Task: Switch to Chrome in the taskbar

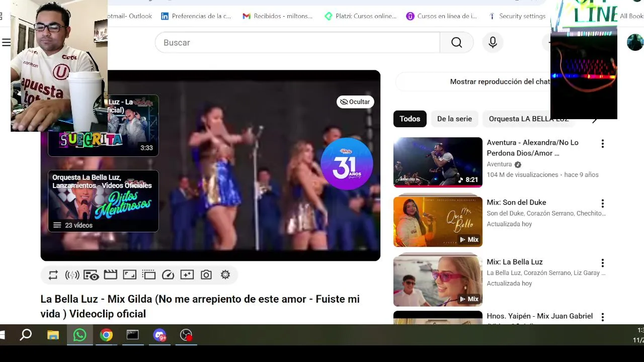Action: point(106,335)
